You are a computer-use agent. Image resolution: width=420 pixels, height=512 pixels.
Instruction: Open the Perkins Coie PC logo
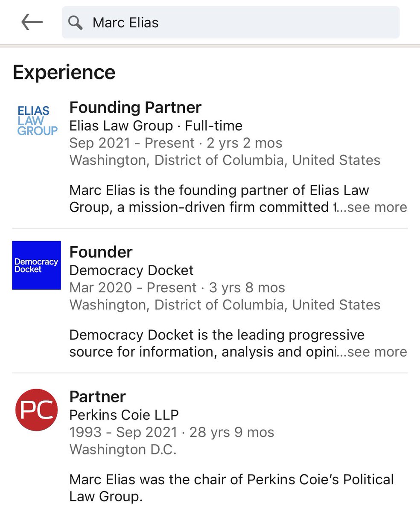(36, 410)
